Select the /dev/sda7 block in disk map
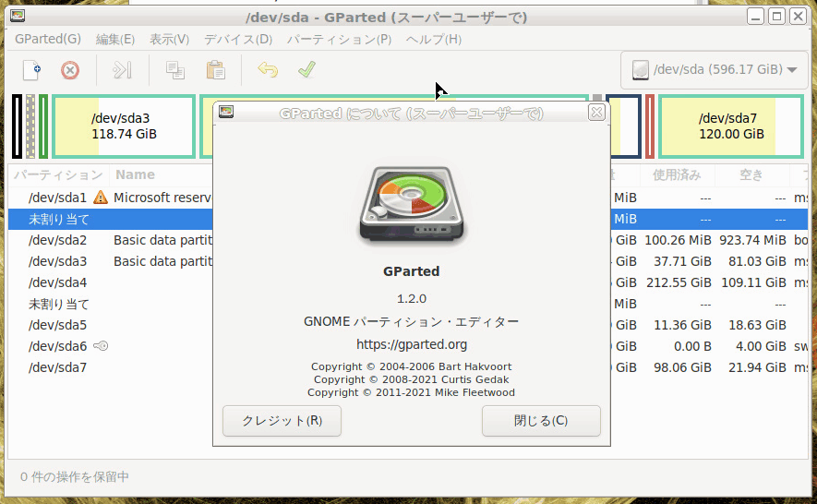Image resolution: width=817 pixels, height=504 pixels. [x=731, y=126]
